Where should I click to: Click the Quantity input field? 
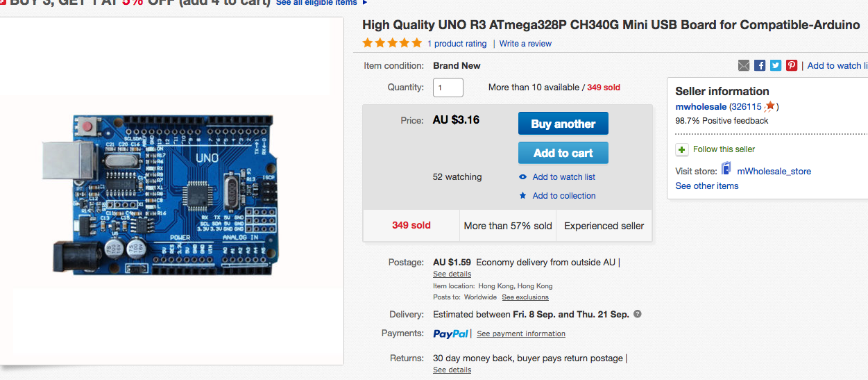[x=448, y=88]
